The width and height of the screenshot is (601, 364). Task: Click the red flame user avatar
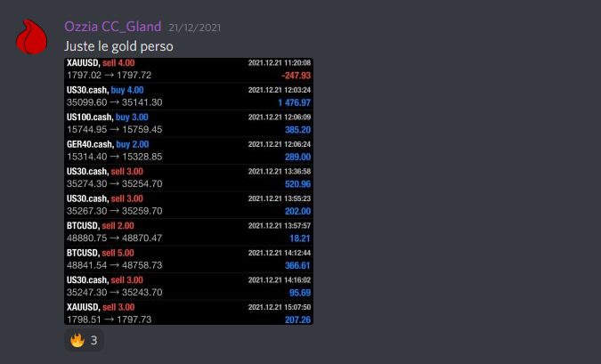[31, 36]
